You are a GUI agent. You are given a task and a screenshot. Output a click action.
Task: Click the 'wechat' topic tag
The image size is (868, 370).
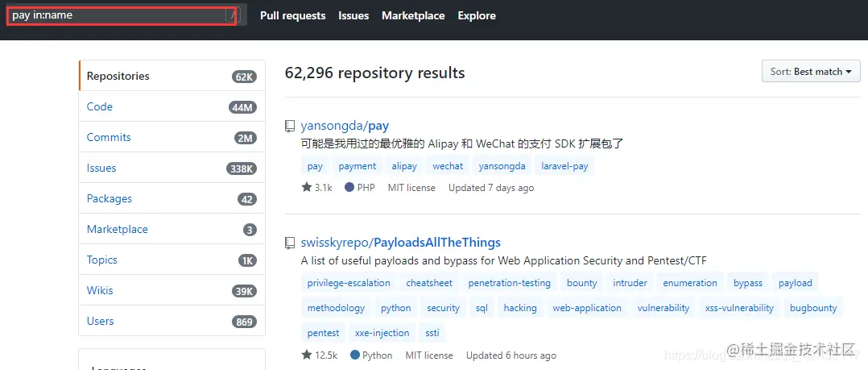pyautogui.click(x=448, y=166)
